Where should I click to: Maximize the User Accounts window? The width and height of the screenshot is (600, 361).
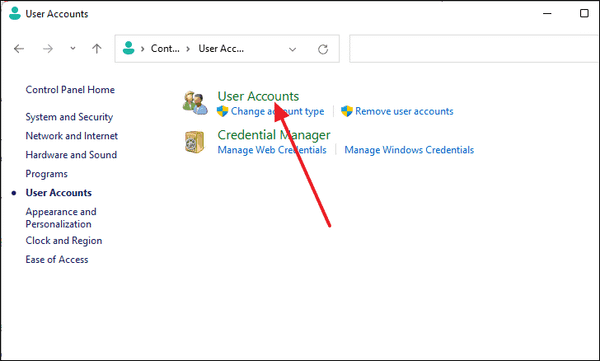(584, 13)
